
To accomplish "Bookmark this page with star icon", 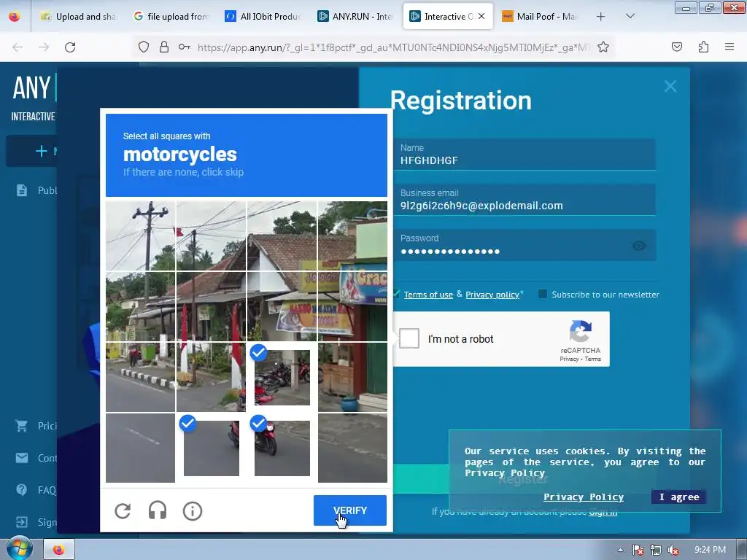I will point(603,47).
